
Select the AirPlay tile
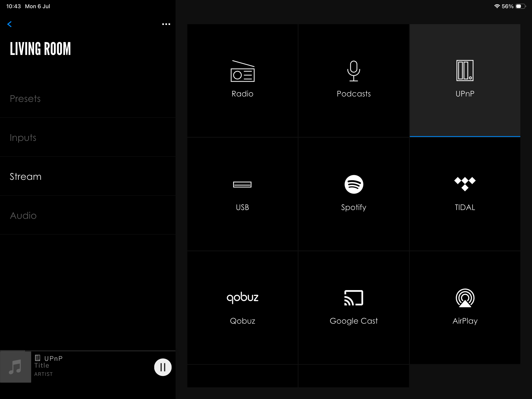point(465,308)
